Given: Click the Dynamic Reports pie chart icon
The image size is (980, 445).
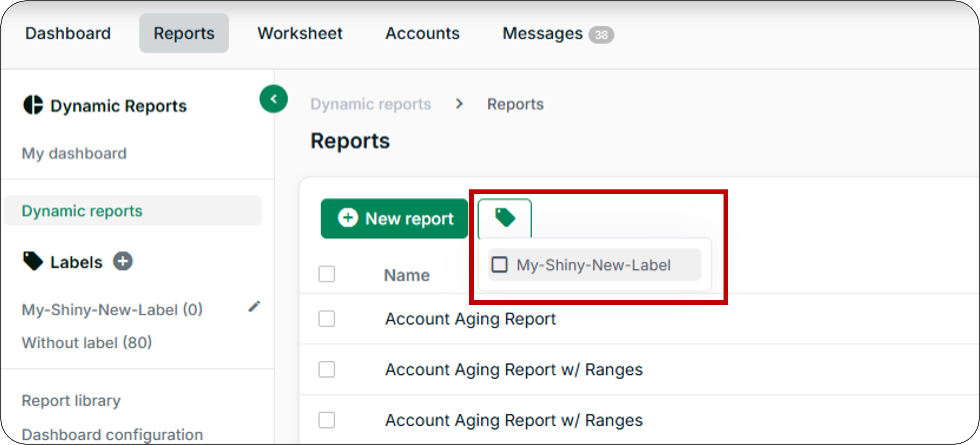Looking at the screenshot, I should tap(33, 105).
